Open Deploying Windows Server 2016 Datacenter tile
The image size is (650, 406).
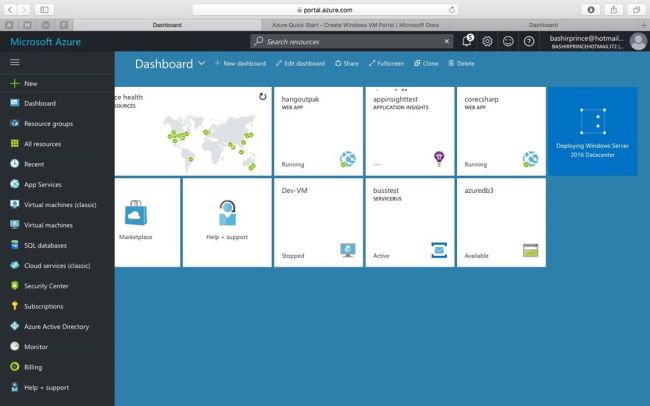coord(592,131)
